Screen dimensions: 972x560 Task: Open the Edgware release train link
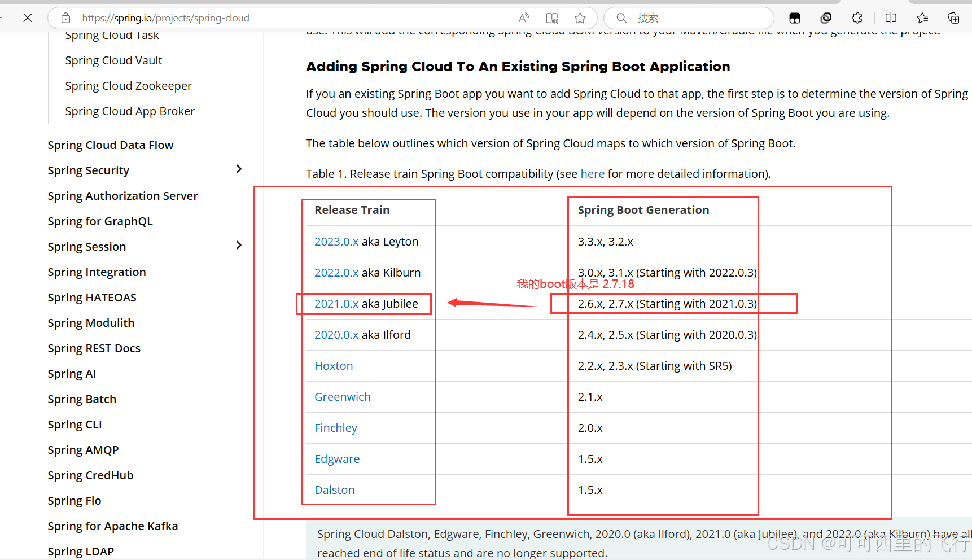[x=337, y=459]
